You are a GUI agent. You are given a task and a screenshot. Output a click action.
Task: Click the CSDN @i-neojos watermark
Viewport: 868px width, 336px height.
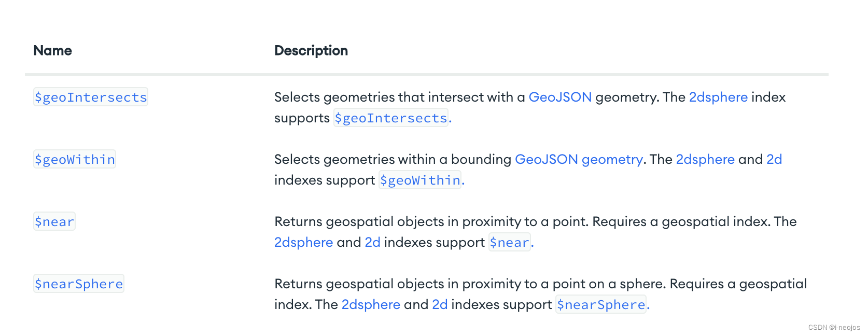[834, 327]
